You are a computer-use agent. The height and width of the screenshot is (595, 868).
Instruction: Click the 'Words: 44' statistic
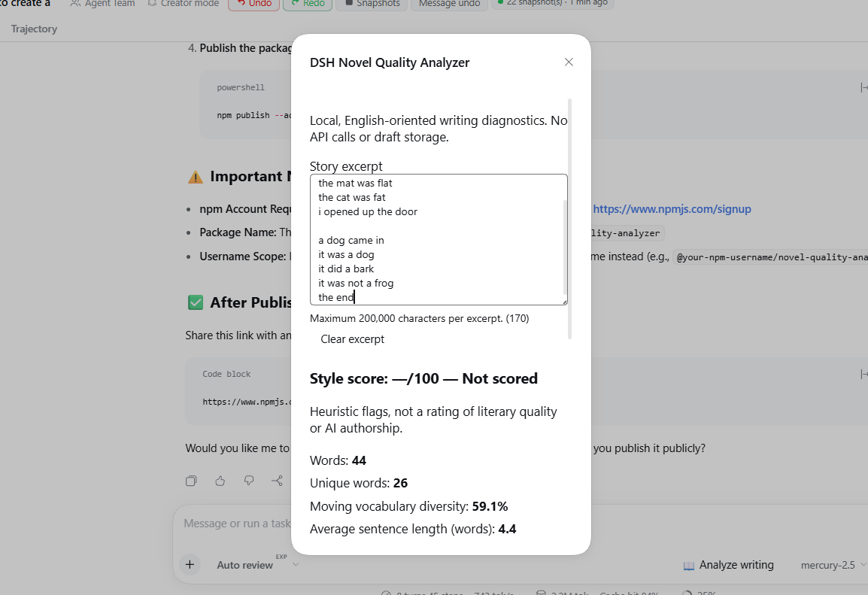click(x=338, y=460)
